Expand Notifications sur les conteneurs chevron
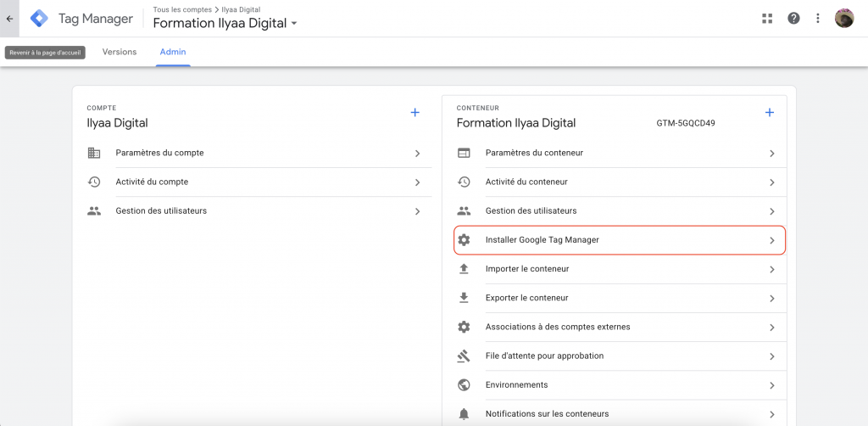The height and width of the screenshot is (426, 868). (x=771, y=414)
